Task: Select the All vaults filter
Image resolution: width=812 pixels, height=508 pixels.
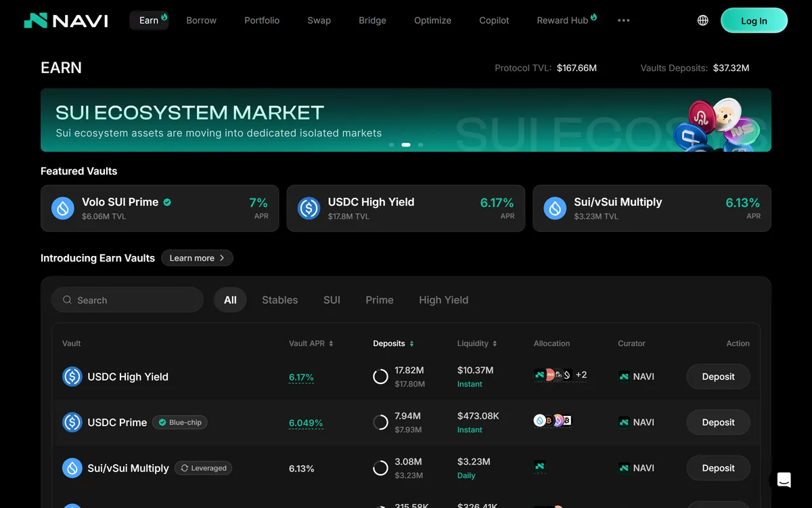Action: pyautogui.click(x=230, y=300)
